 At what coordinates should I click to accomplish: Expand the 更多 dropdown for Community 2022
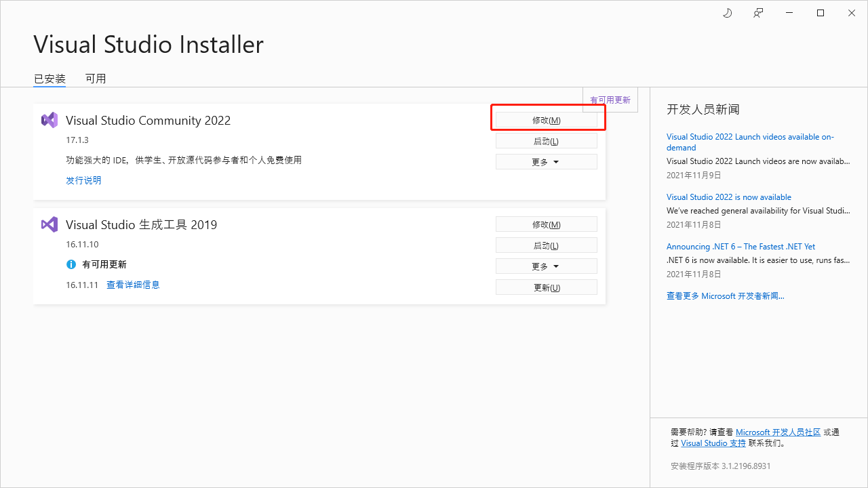(x=546, y=161)
